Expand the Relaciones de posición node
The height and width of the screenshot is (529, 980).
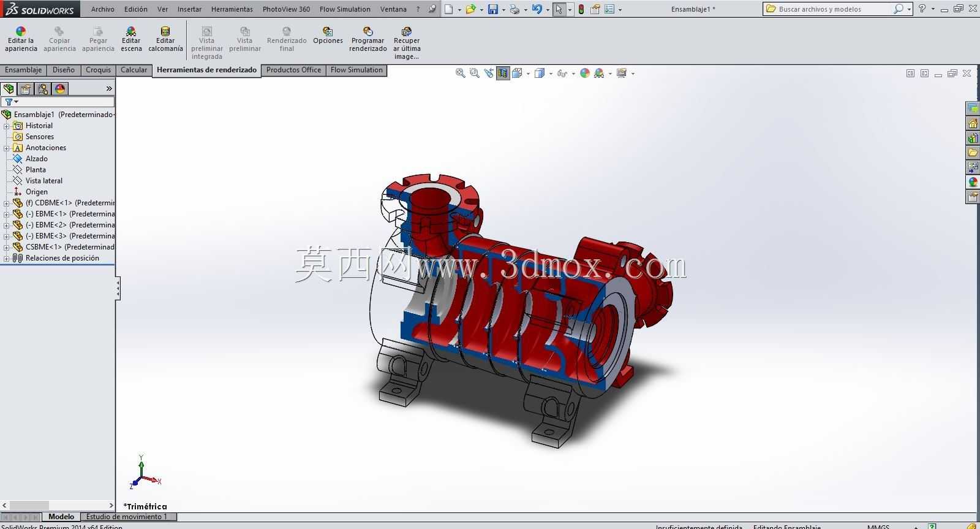6,258
